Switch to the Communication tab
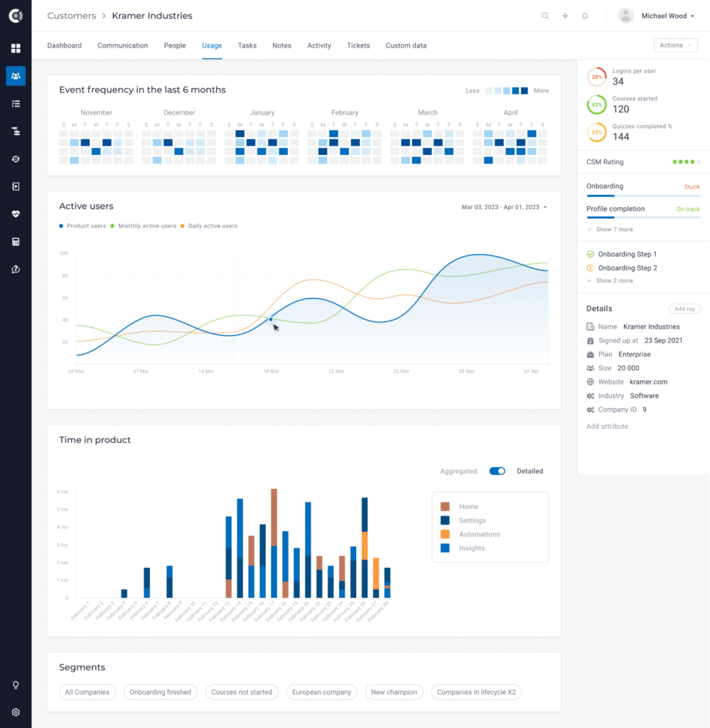710x728 pixels. click(x=122, y=45)
